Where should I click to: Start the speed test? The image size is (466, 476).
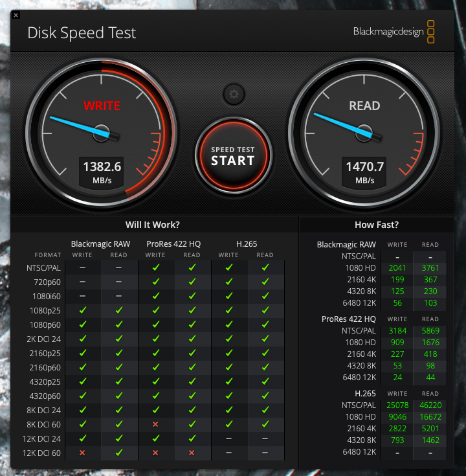[233, 155]
